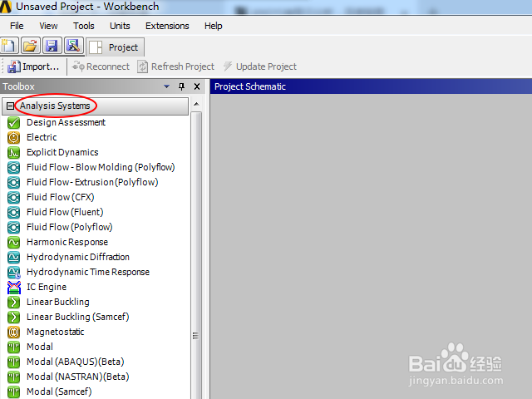Open the Help menu
Screen dimensions: 532x399
click(x=213, y=26)
